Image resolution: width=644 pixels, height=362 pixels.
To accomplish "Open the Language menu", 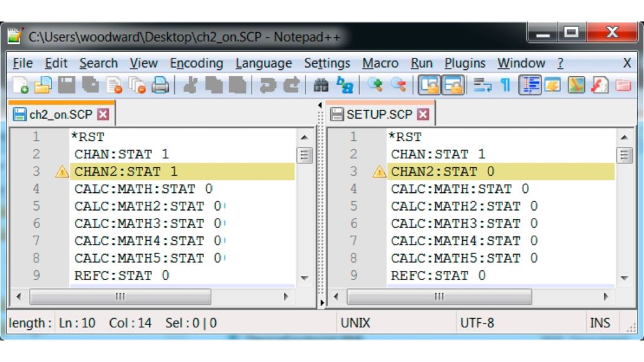I will coord(264,63).
